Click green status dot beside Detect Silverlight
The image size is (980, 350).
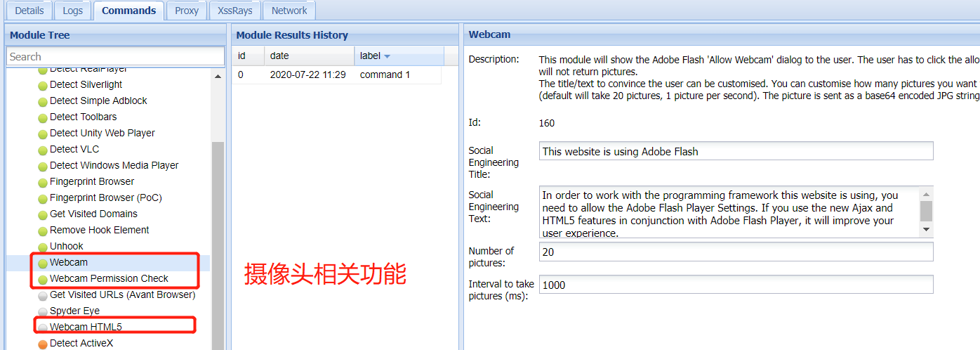(x=43, y=85)
